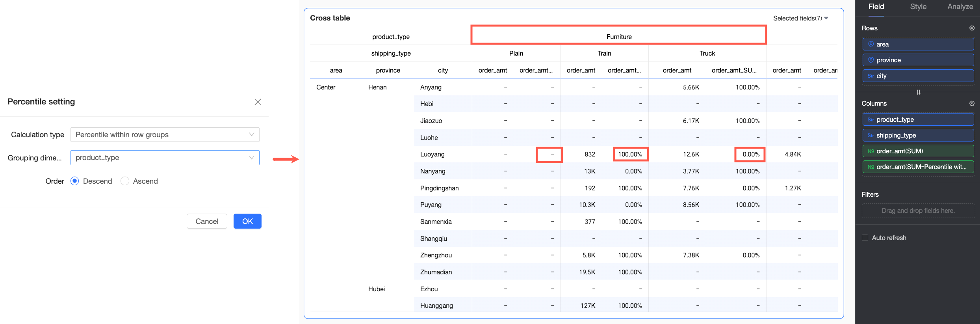Click the 192 value in Pingdingshan row

[590, 188]
